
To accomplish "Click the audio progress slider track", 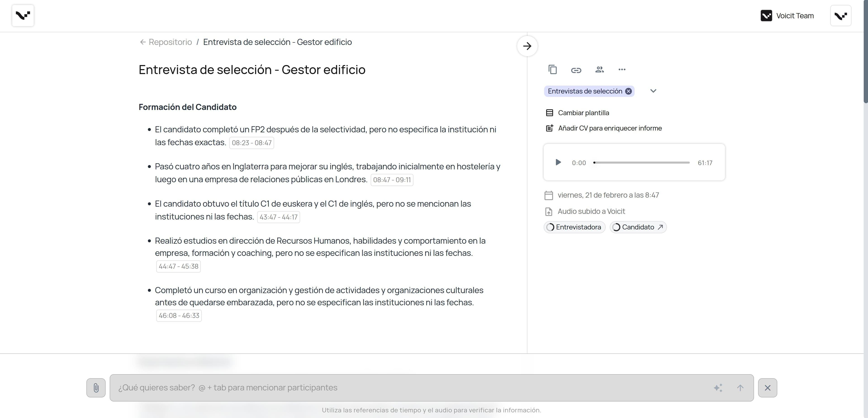I will click(642, 163).
